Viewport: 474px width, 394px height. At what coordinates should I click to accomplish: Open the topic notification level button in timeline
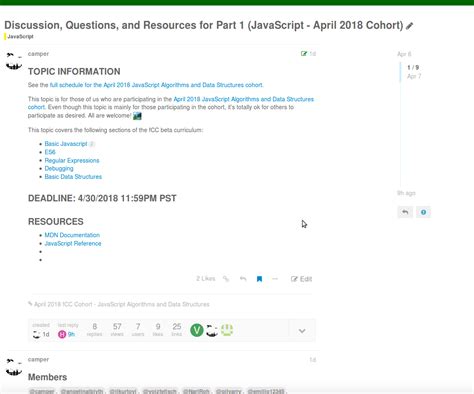click(x=423, y=212)
